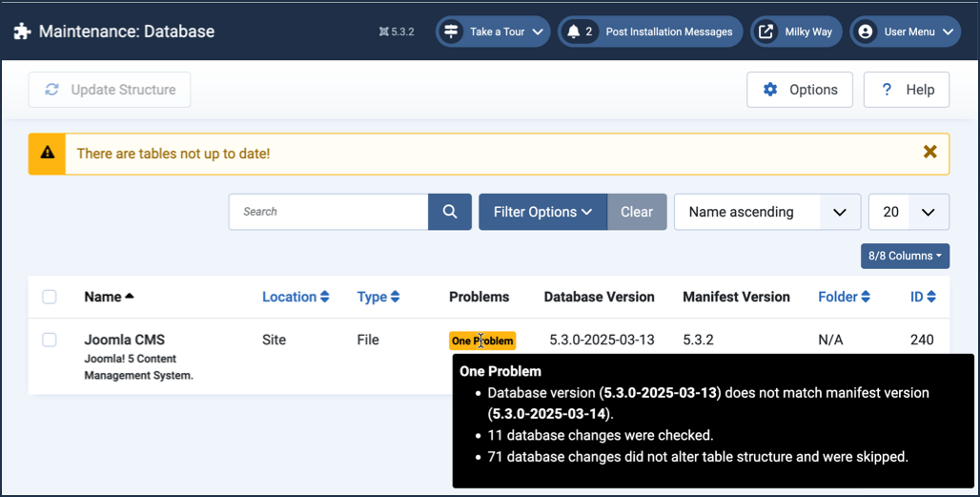This screenshot has width=980, height=497.
Task: Click the File type cell
Action: [368, 340]
